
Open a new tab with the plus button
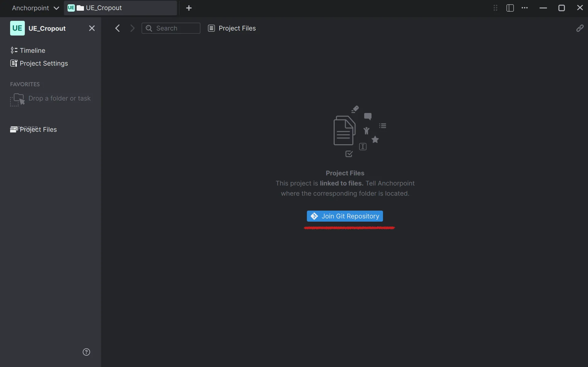189,8
